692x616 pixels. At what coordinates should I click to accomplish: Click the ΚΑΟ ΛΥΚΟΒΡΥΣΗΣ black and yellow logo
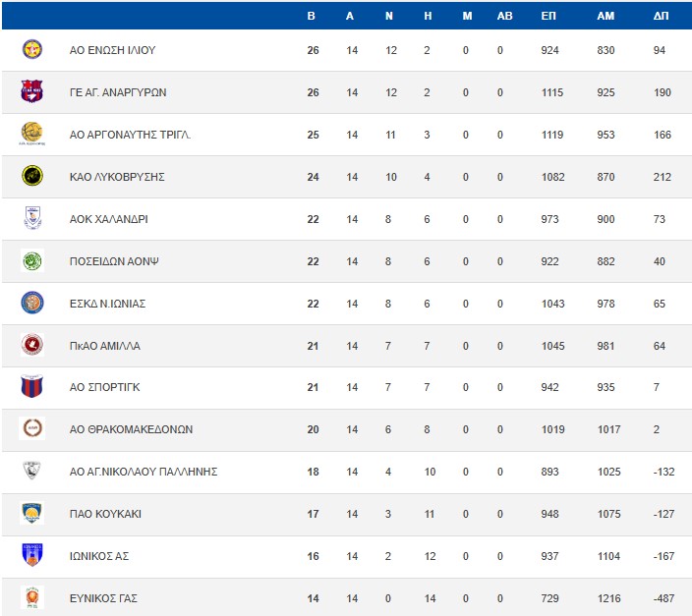[32, 176]
